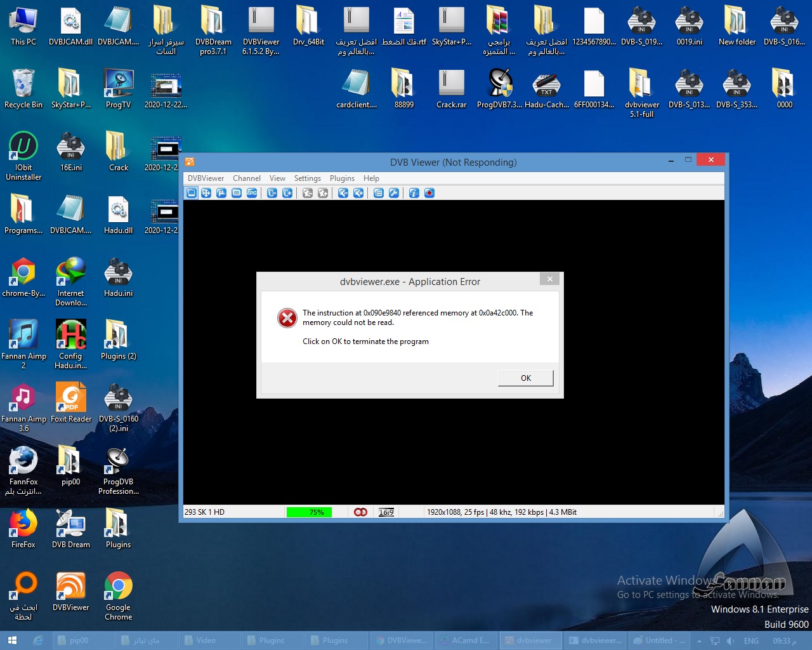Select the ProgDVB Professional desktop shortcut
Screen dimensions: 812x650
click(119, 470)
